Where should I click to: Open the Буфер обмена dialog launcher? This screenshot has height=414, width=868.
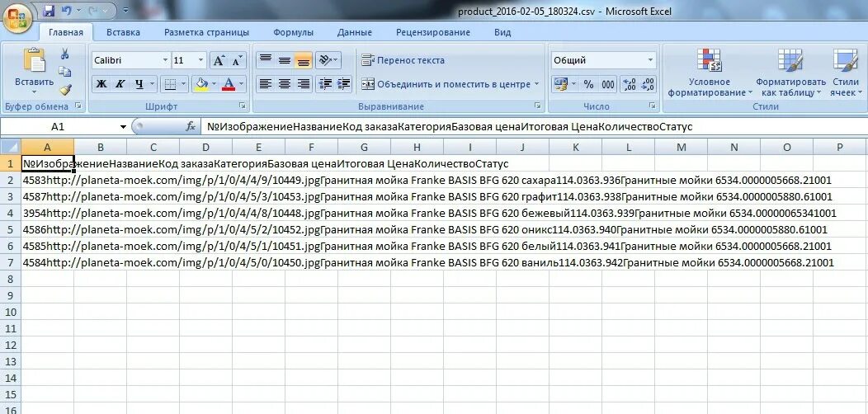pyautogui.click(x=78, y=106)
